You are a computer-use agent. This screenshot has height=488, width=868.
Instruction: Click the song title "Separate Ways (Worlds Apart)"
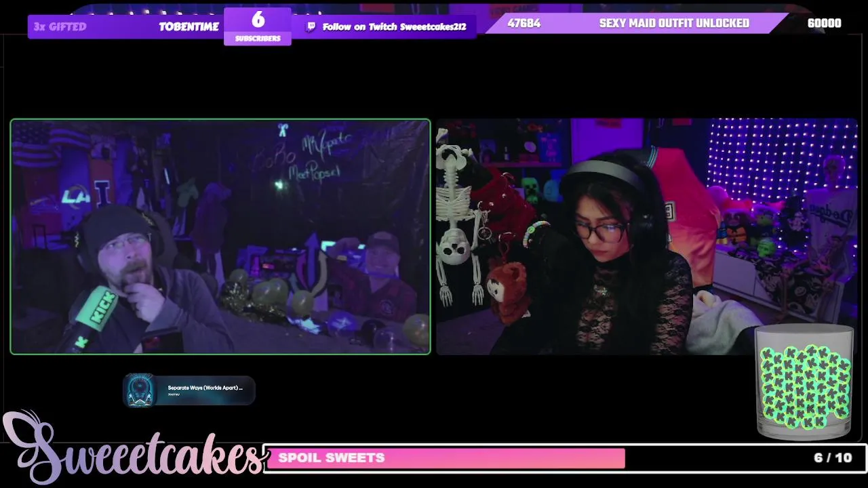(x=205, y=388)
